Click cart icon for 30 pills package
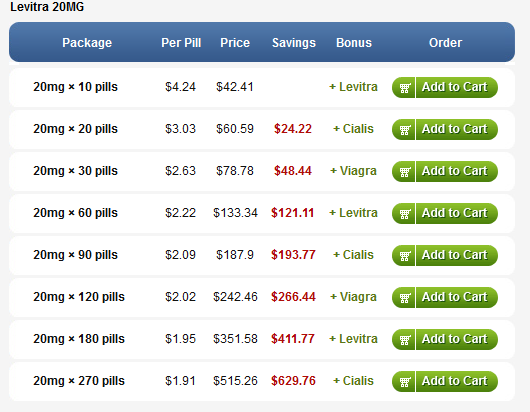This screenshot has width=530, height=412. [x=405, y=171]
